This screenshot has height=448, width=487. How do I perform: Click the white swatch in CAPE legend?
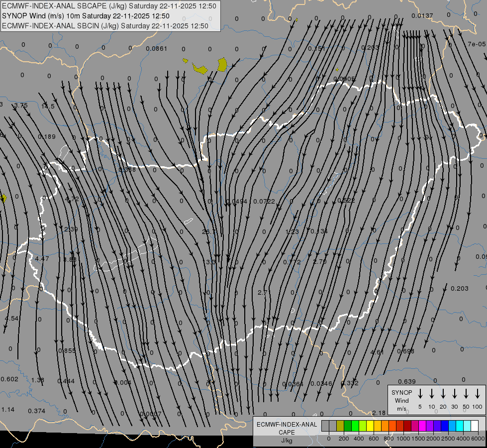[475, 426]
